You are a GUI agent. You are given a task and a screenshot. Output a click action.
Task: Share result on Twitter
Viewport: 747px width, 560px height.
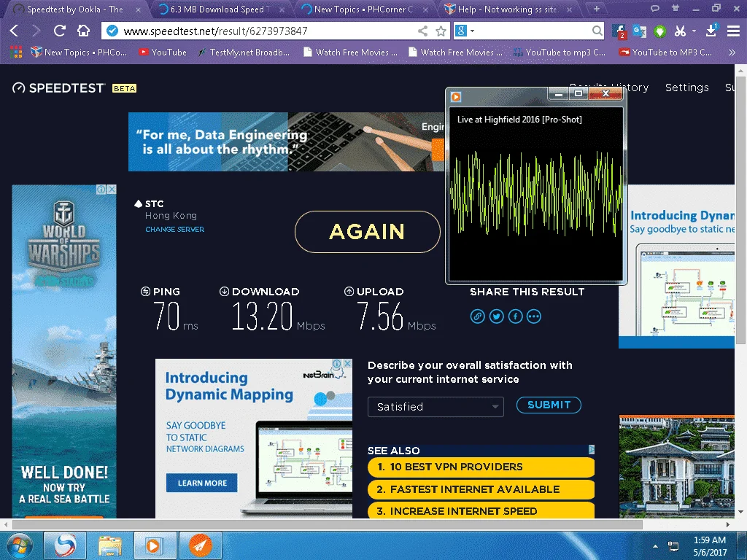[x=496, y=316]
